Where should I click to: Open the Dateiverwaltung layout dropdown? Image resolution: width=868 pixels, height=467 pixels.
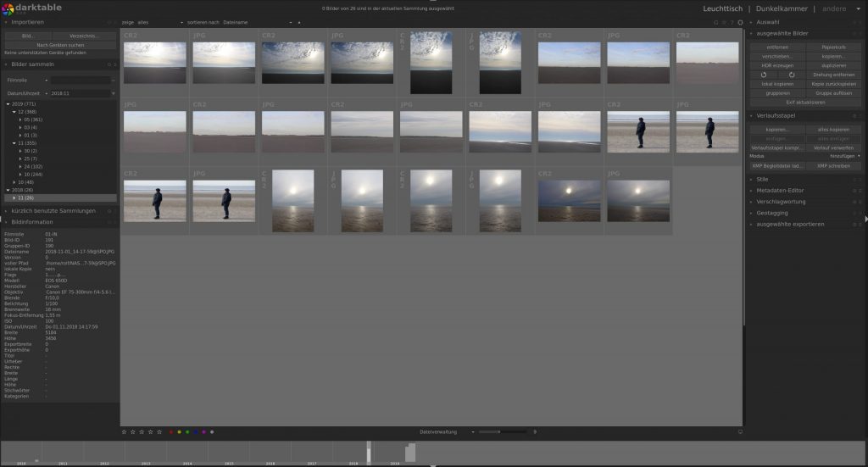click(x=448, y=431)
